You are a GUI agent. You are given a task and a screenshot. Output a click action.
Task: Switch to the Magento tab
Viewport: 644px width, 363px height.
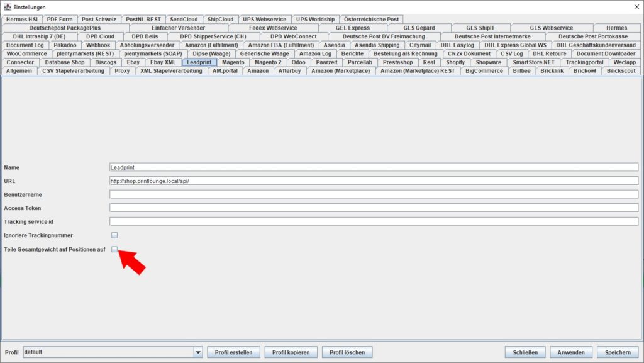pos(233,62)
